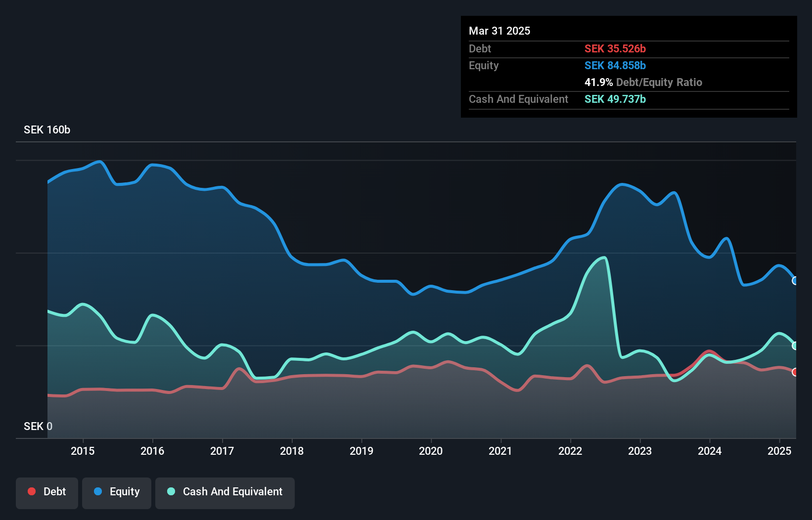Select the blue Equity endpoint marker on chart
The image size is (812, 520).
click(x=795, y=281)
